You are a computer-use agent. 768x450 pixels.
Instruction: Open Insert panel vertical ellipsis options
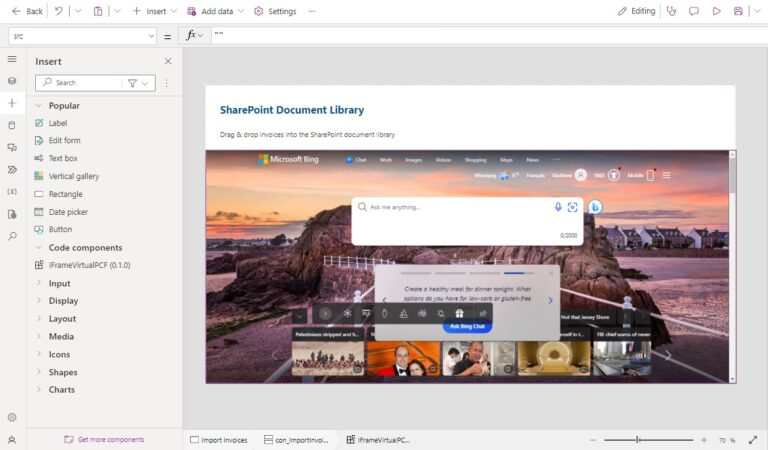[167, 83]
